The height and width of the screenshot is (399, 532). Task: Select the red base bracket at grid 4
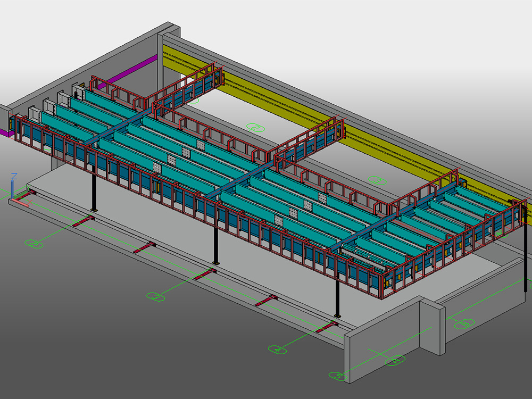tap(328, 327)
